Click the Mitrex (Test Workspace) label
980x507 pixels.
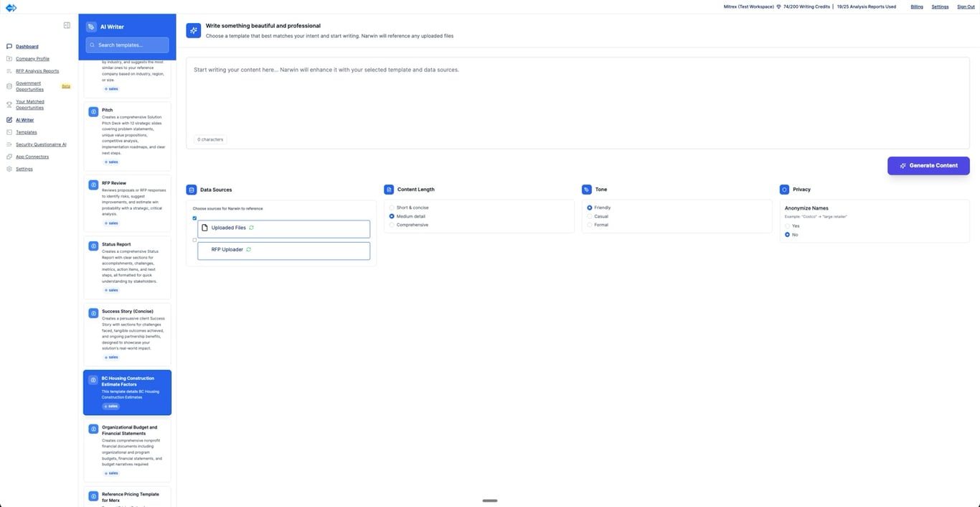pyautogui.click(x=749, y=6)
